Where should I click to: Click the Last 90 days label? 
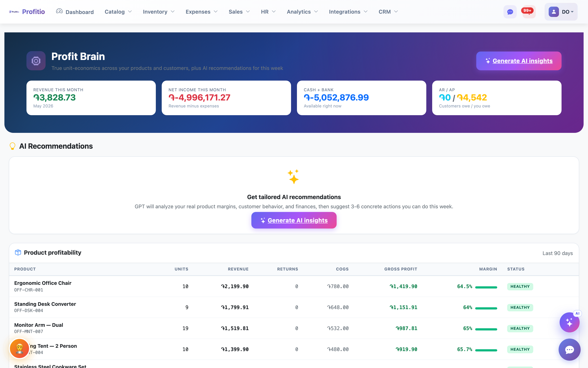pos(557,253)
